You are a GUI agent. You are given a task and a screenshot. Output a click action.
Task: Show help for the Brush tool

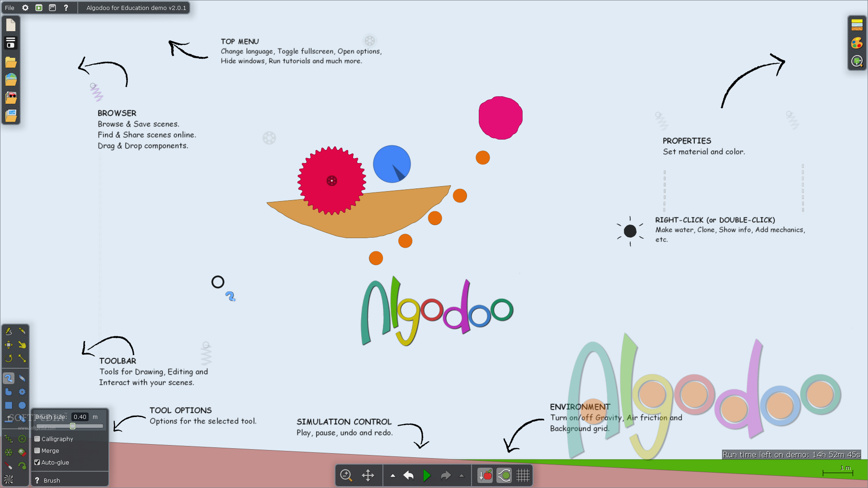(37, 480)
